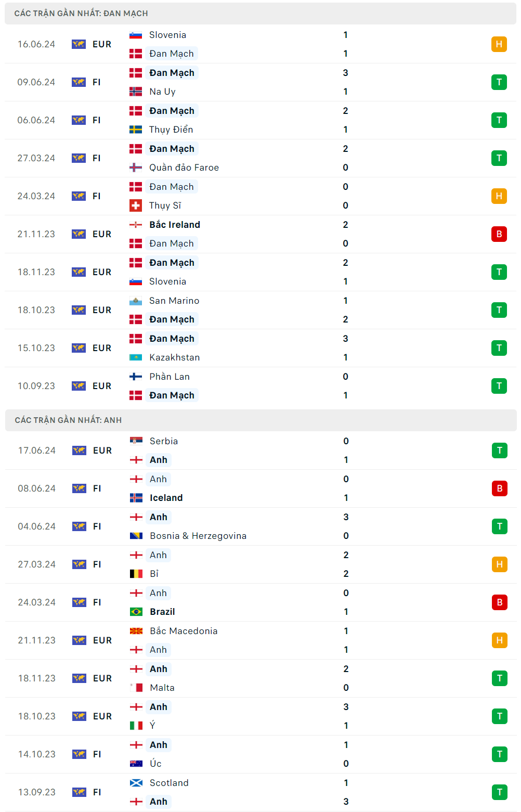Image resolution: width=521 pixels, height=812 pixels.
Task: Click the Bắc Macedonia team name
Action: point(184,631)
